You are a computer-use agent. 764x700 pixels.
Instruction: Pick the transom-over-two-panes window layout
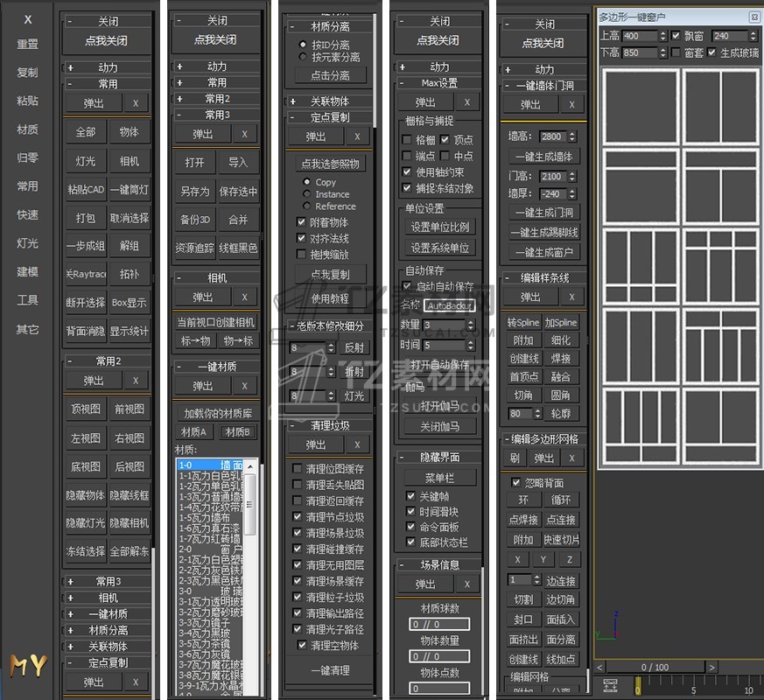pos(721,185)
